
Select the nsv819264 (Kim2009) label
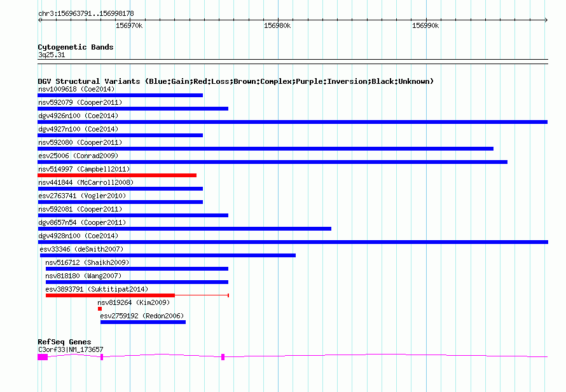(134, 302)
